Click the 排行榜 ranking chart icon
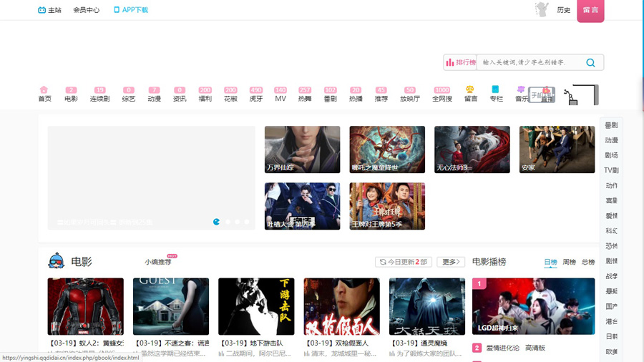Screen dimensions: 644x362 coord(450,63)
